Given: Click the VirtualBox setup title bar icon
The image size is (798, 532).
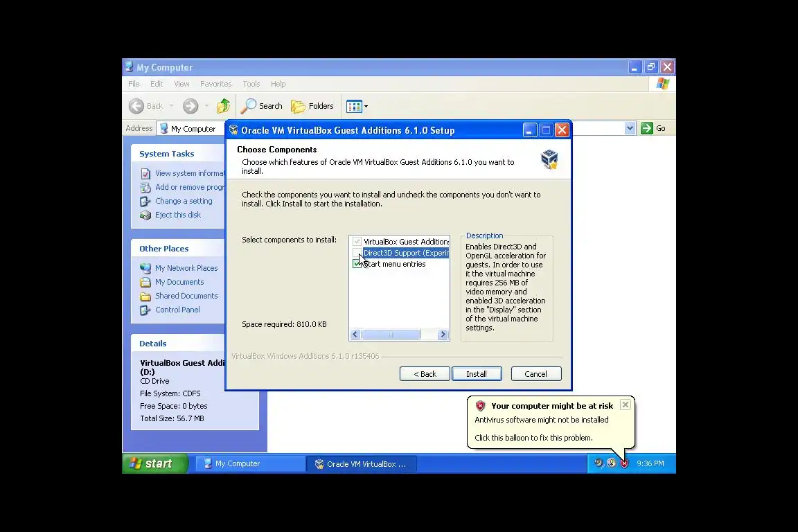Looking at the screenshot, I should coord(233,130).
